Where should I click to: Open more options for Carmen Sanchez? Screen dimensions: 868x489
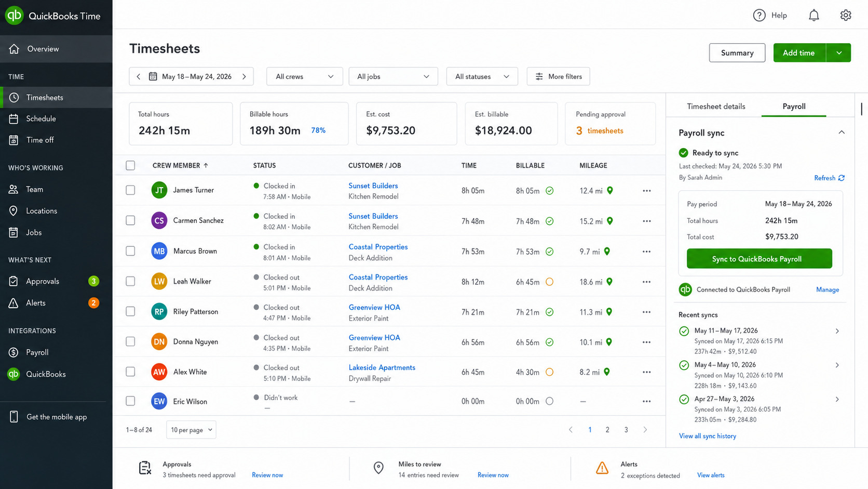click(x=646, y=221)
